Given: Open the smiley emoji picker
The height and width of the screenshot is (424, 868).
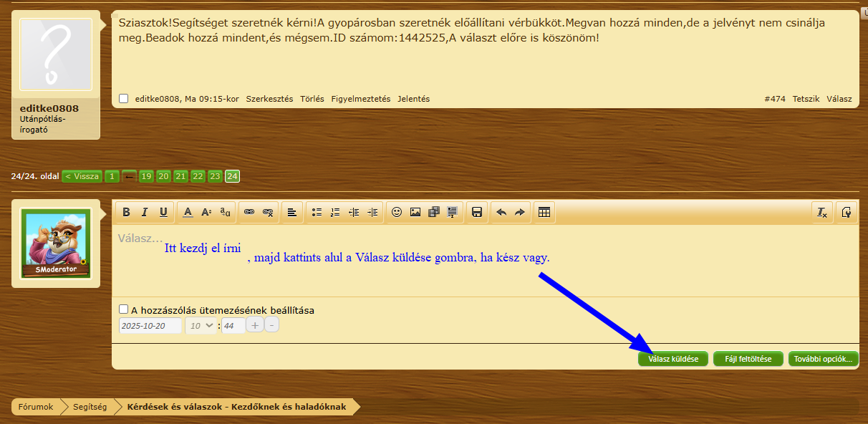Looking at the screenshot, I should (396, 212).
